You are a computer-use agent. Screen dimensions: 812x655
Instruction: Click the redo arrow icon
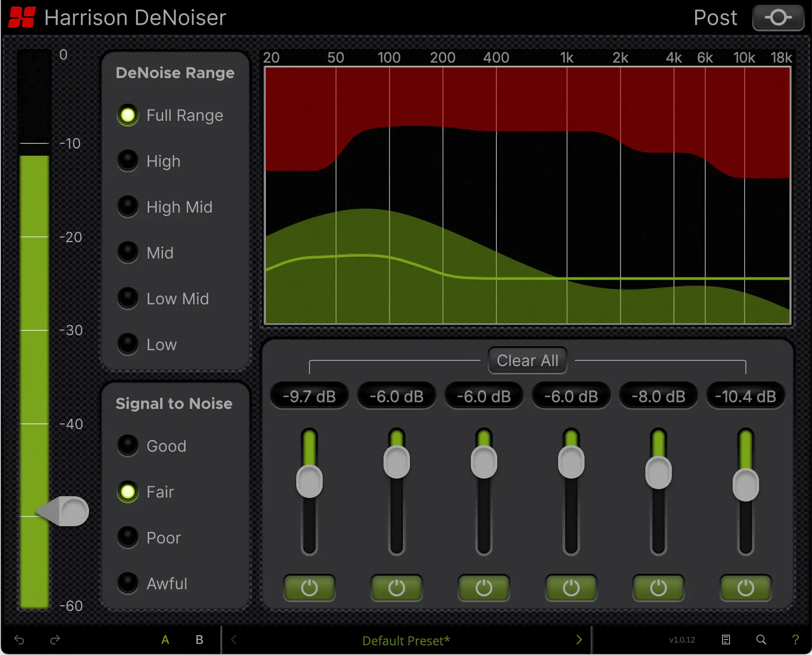(x=55, y=640)
